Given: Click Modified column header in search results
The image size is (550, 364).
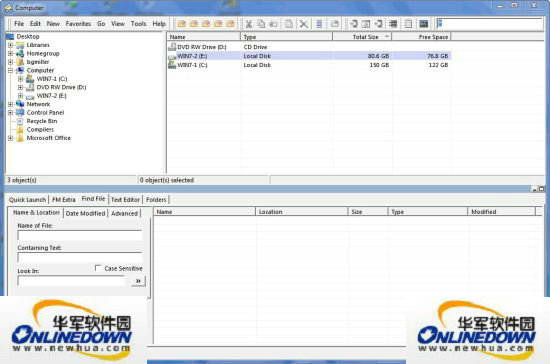Looking at the screenshot, I should pyautogui.click(x=502, y=212).
